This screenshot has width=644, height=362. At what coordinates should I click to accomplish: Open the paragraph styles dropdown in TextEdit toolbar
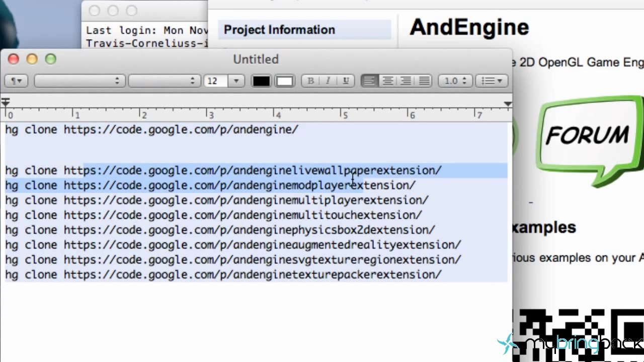17,81
